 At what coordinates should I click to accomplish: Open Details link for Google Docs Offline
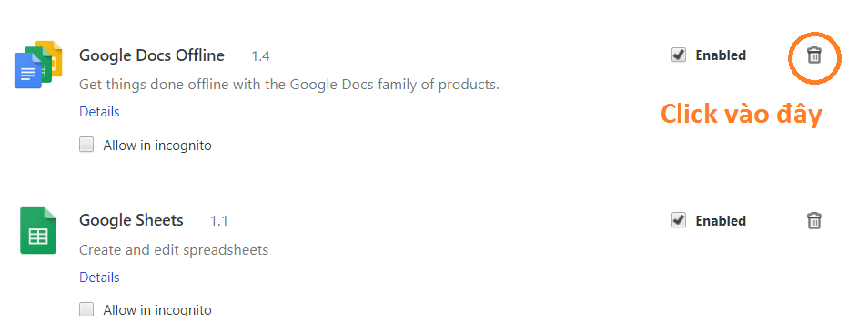[x=99, y=112]
